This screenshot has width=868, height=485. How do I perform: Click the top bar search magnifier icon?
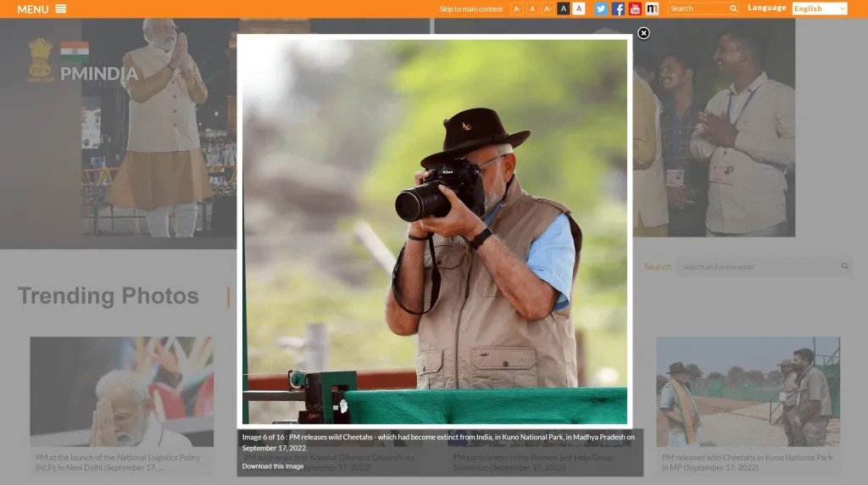[x=733, y=8]
